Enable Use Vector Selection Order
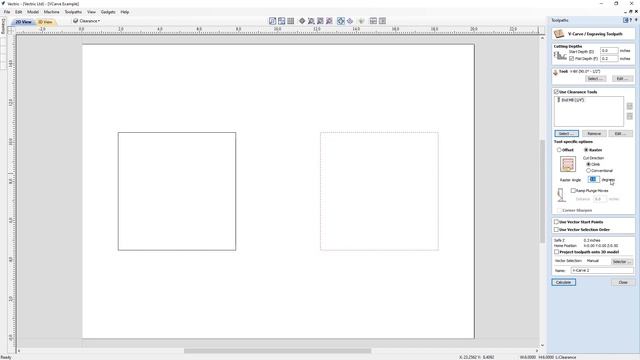This screenshot has width=640, height=360. click(556, 230)
